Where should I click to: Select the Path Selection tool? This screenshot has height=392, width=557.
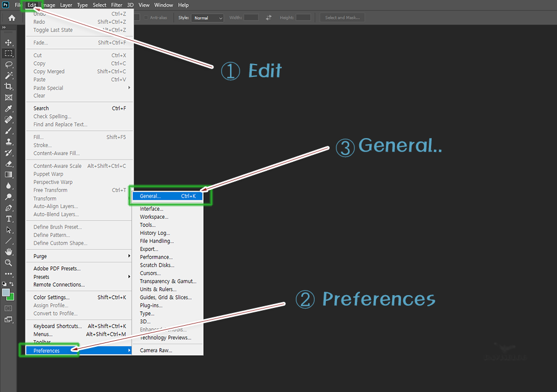[8, 230]
